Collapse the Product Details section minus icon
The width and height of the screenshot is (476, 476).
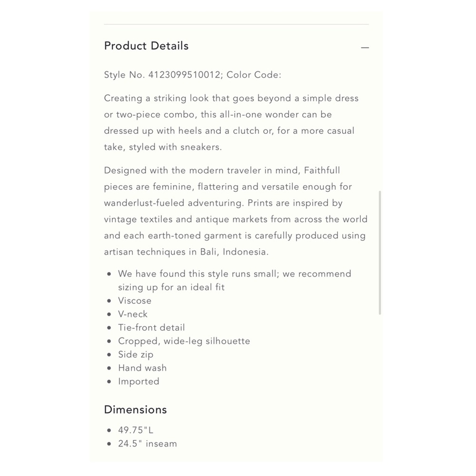[x=365, y=48]
